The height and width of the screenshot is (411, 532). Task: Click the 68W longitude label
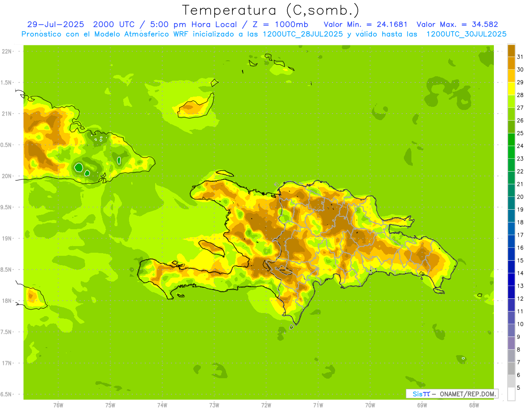point(474,405)
